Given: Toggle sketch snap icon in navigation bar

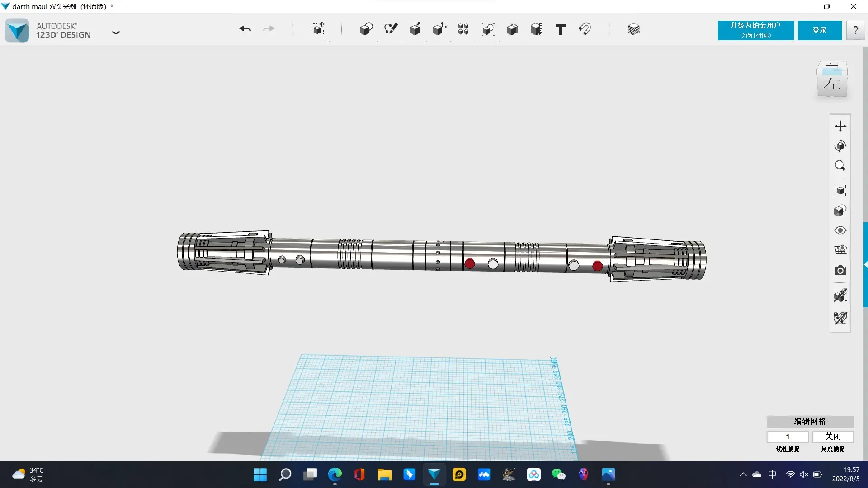Looking at the screenshot, I should 840,318.
